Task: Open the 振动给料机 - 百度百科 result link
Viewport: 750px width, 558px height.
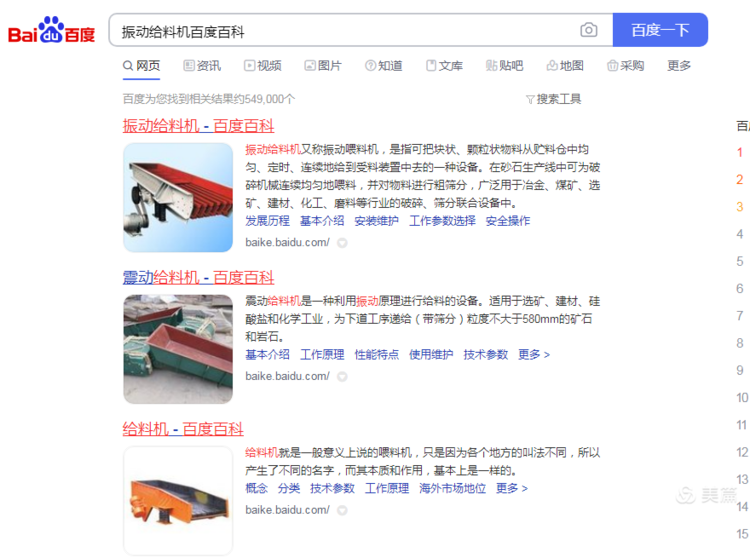Action: [x=199, y=126]
